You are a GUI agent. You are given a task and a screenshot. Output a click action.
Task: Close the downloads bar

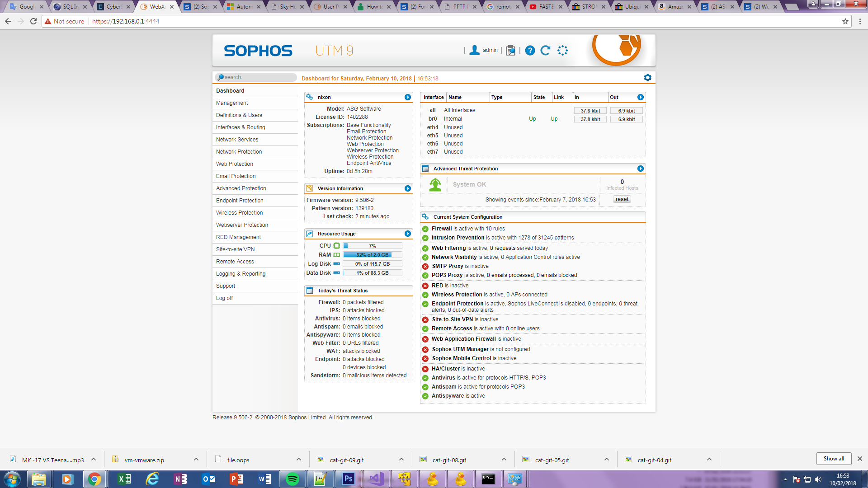(860, 459)
